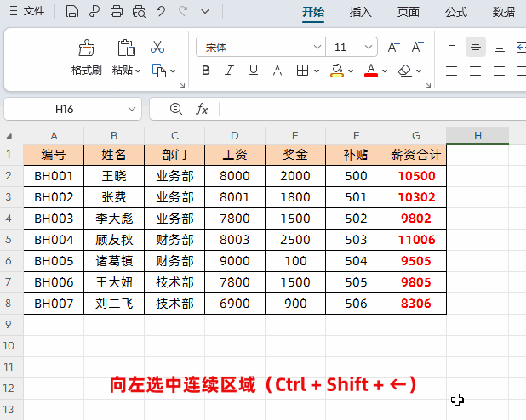Click cell with value 9000

tap(234, 261)
